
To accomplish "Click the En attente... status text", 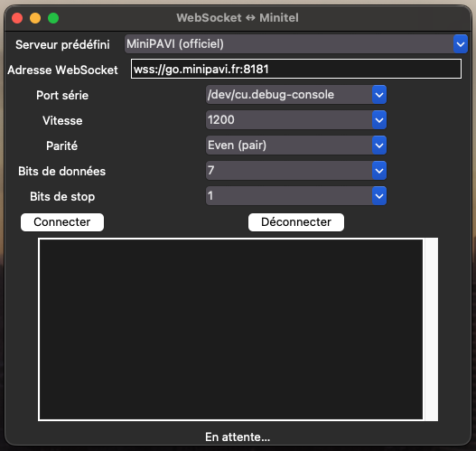I will (x=238, y=437).
